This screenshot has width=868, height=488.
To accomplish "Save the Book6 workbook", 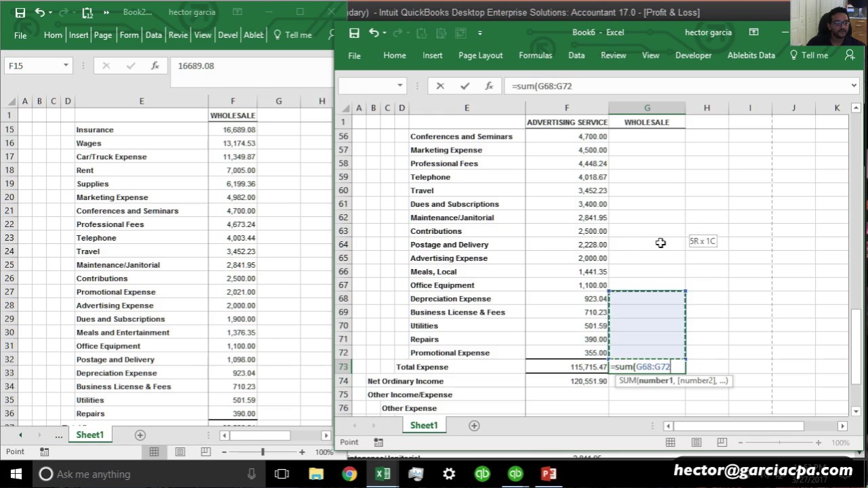I will point(354,33).
